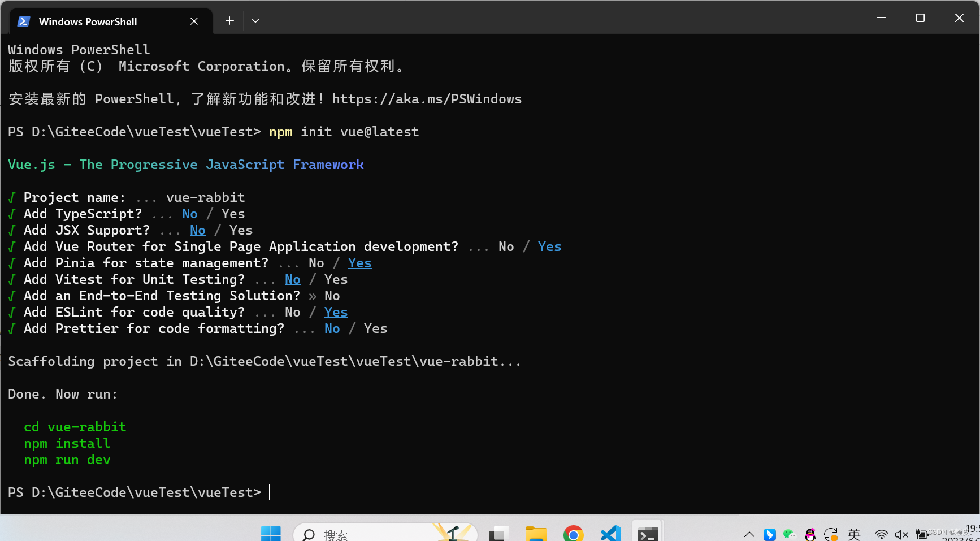The width and height of the screenshot is (980, 541).
Task: Click the Vue.js Progressive JavaScript Framework heading
Action: click(186, 165)
